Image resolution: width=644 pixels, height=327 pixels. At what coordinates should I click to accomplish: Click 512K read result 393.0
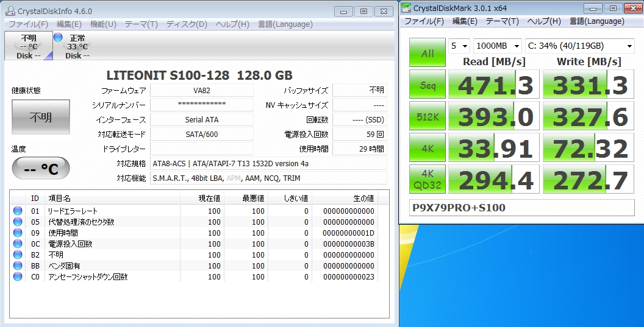[x=494, y=116]
